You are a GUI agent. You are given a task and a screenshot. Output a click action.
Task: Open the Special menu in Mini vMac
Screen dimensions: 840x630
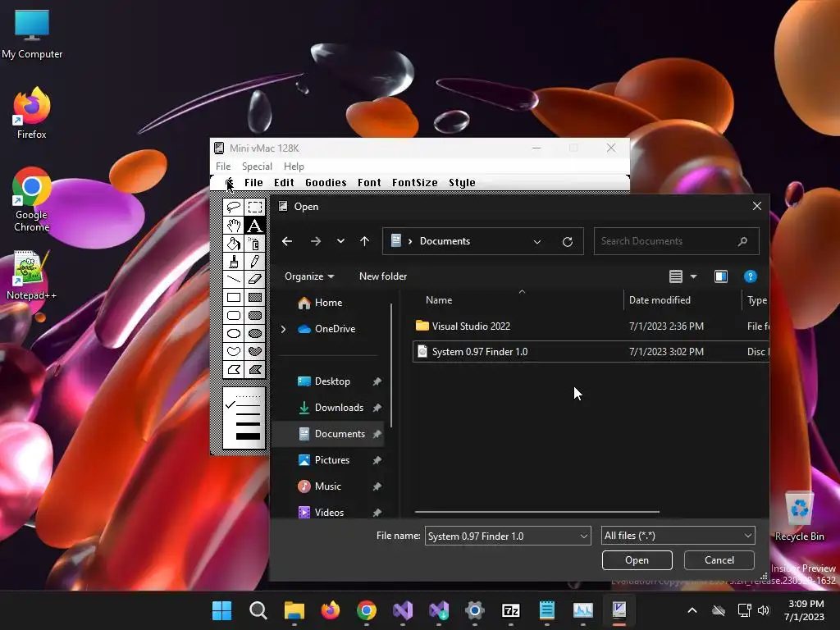257,166
